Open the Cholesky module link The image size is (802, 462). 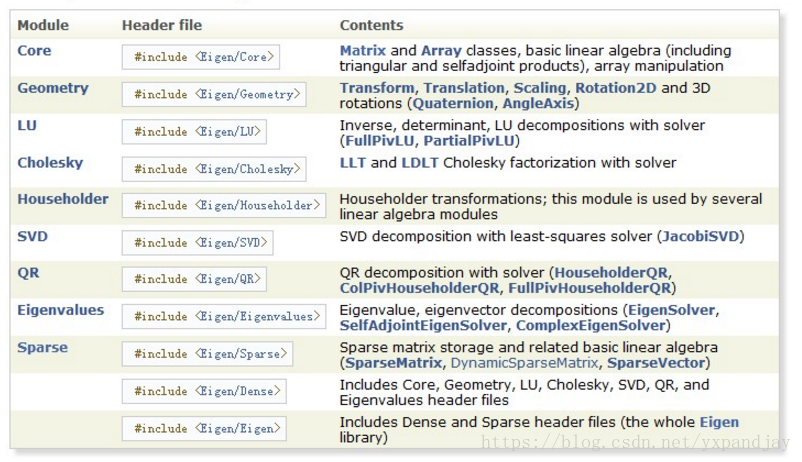pyautogui.click(x=50, y=163)
